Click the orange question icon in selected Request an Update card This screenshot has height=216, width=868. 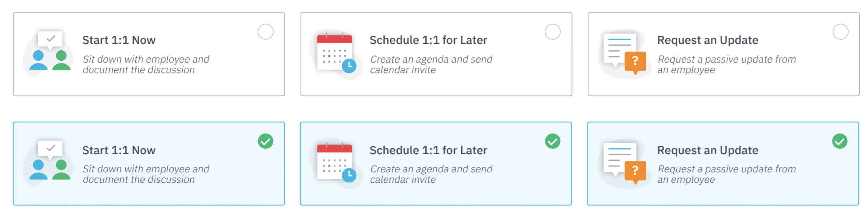635,172
